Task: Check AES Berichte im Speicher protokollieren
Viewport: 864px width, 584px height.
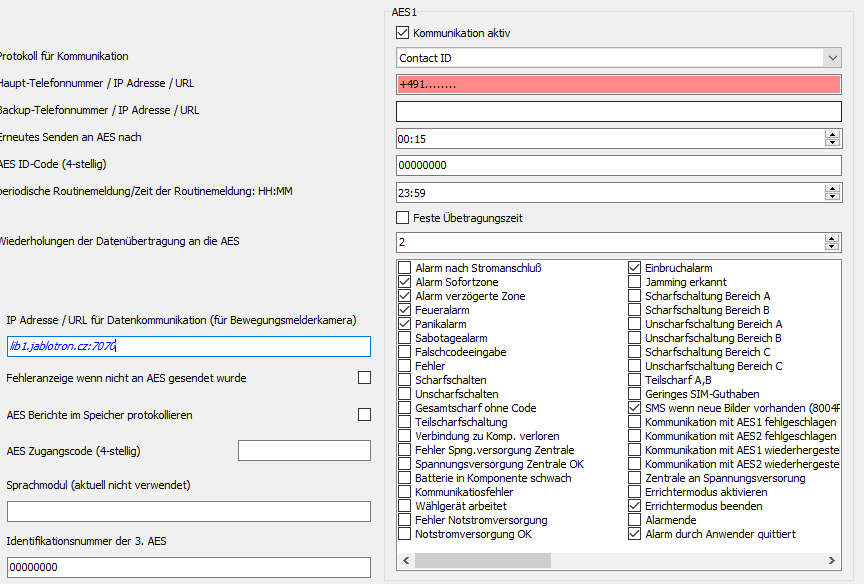Action: (x=364, y=414)
